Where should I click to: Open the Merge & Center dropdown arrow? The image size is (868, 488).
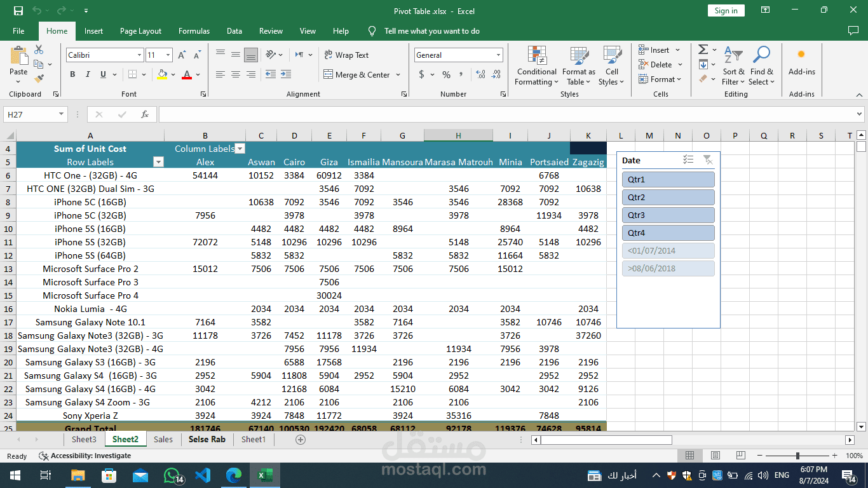click(398, 74)
